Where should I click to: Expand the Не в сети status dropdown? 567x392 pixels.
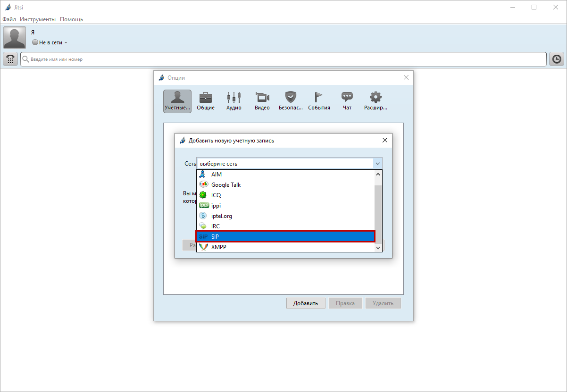(50, 42)
